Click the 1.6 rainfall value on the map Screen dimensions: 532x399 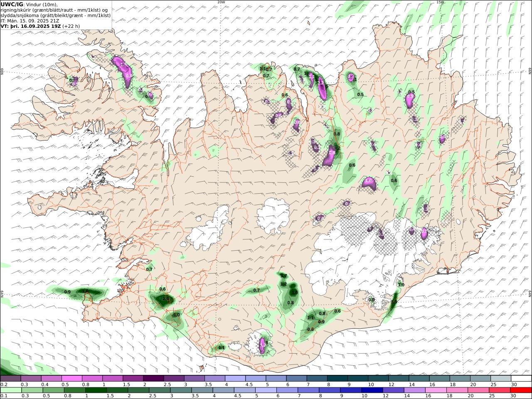(295, 292)
